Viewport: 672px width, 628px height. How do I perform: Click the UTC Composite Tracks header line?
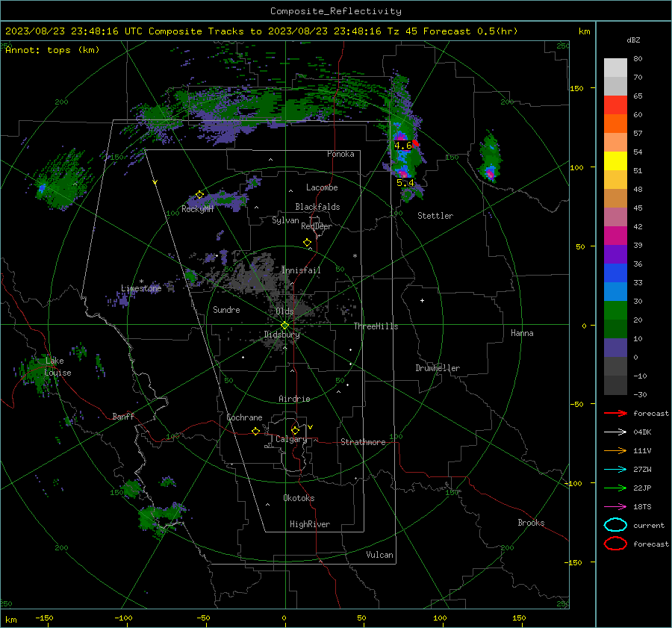click(261, 31)
